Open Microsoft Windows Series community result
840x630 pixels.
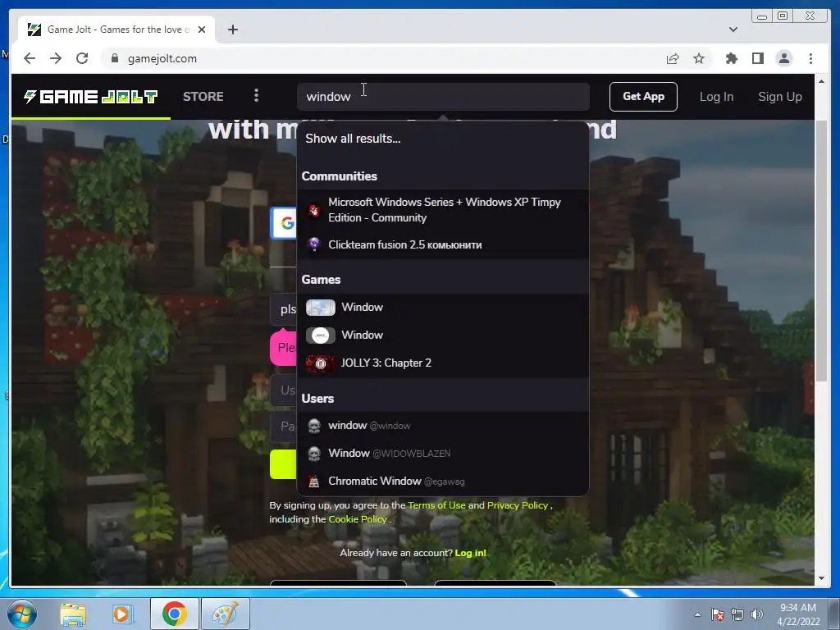coord(443,210)
